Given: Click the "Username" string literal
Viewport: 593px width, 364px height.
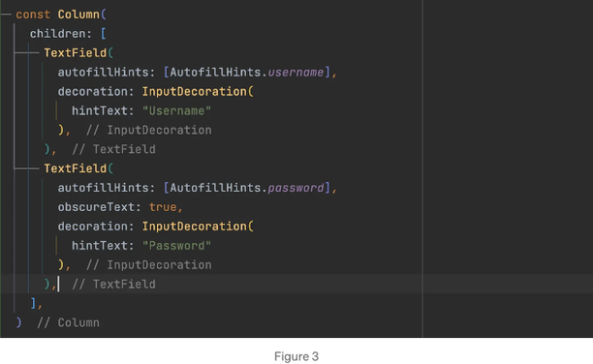Looking at the screenshot, I should coord(176,110).
